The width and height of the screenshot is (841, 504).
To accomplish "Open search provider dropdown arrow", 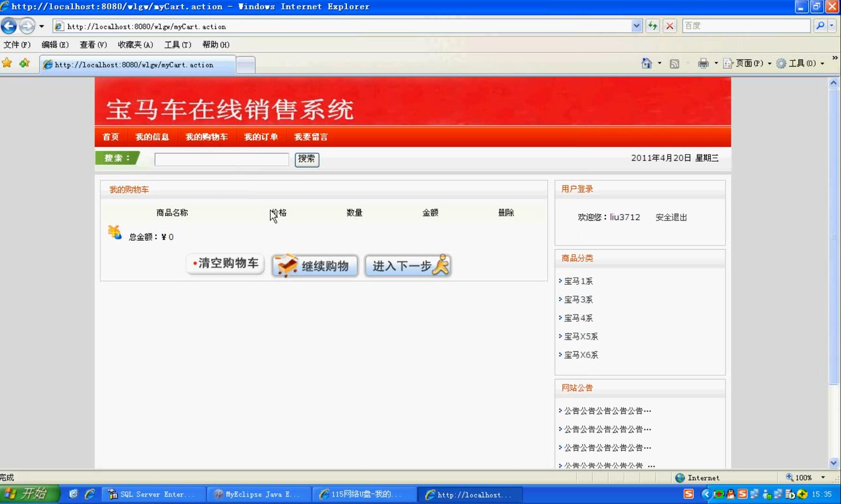I will pos(832,26).
